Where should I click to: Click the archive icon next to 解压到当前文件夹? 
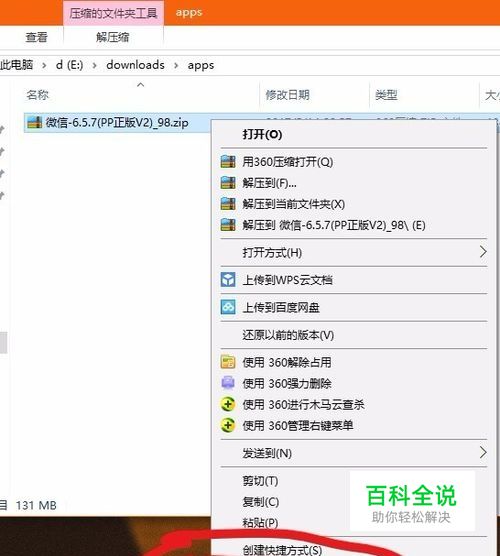228,204
